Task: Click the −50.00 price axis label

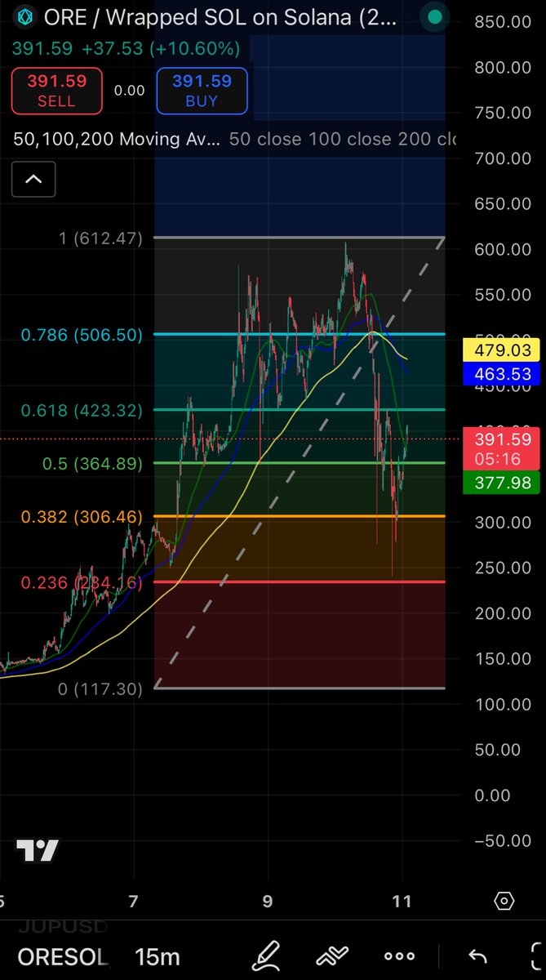Action: coord(501,841)
